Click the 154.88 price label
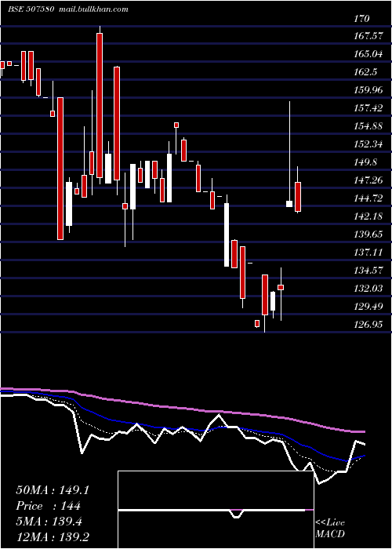Viewport: 392px width, 549px height. (x=368, y=126)
